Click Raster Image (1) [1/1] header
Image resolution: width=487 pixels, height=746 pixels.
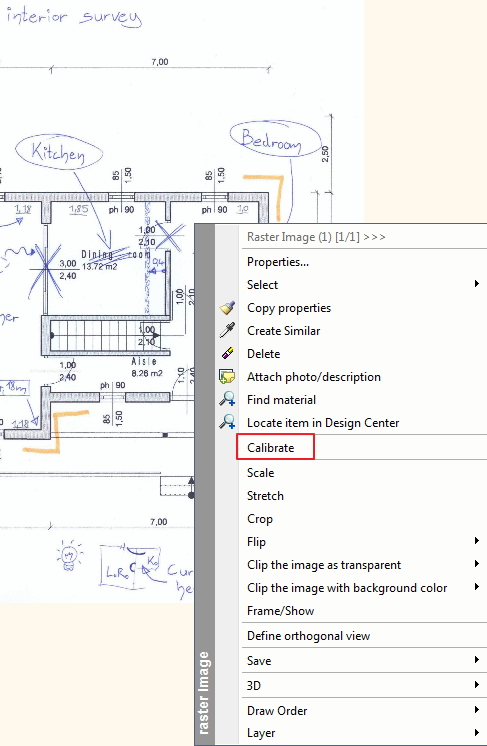point(316,237)
